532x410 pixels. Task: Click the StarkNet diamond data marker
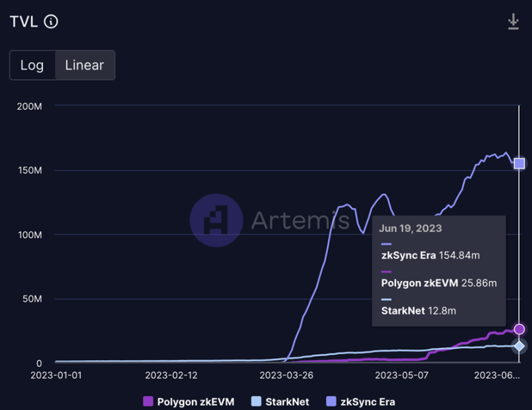click(519, 346)
